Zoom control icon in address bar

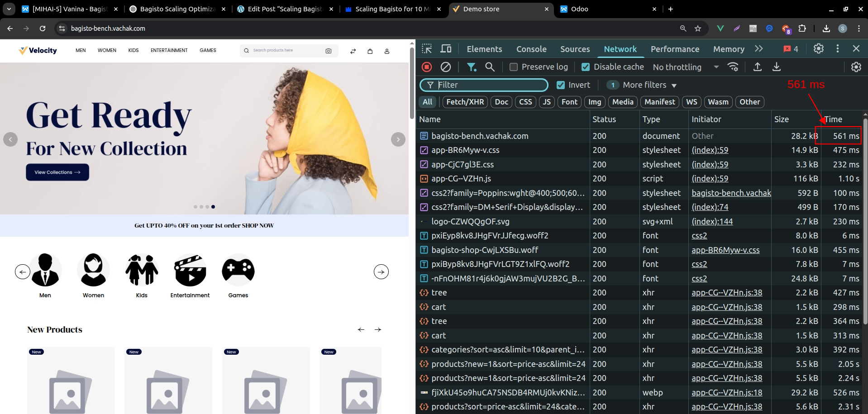(683, 29)
